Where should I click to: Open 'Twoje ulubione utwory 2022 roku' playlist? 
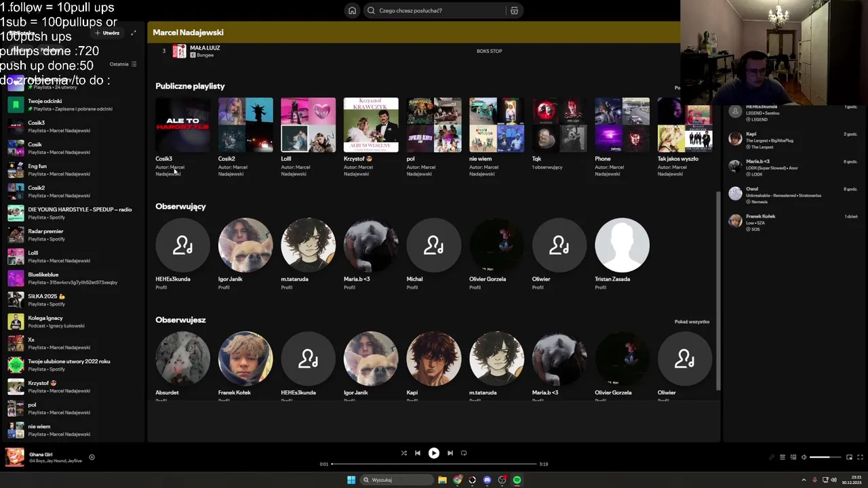75,365
